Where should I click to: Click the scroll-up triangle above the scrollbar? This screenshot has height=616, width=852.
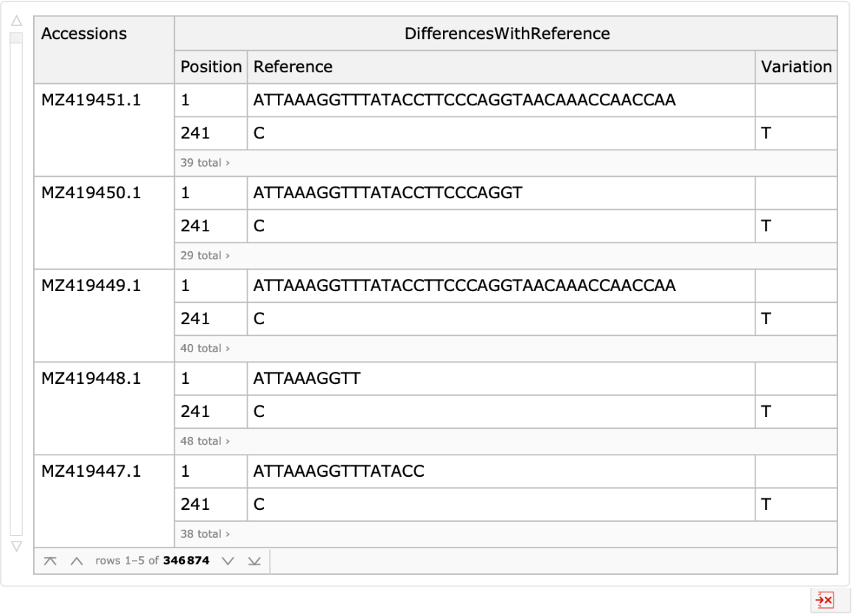click(x=16, y=20)
